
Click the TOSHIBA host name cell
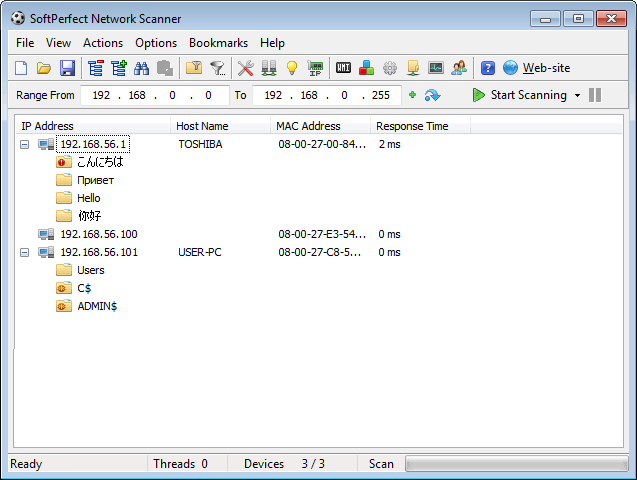click(x=200, y=145)
